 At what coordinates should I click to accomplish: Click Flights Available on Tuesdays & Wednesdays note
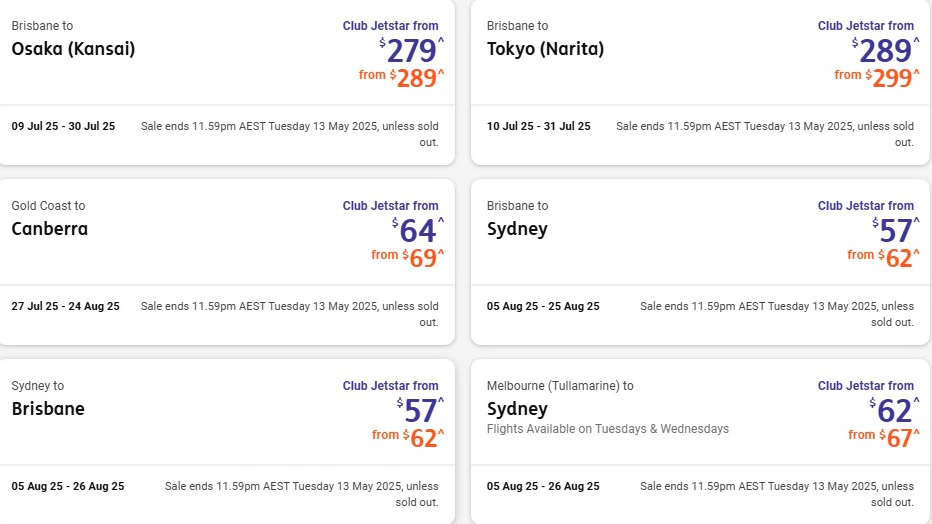607,429
